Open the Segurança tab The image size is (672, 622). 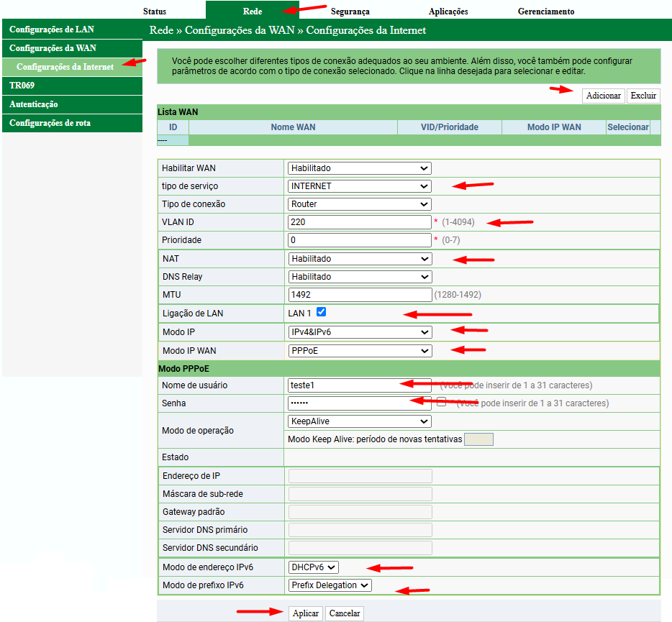coord(350,12)
